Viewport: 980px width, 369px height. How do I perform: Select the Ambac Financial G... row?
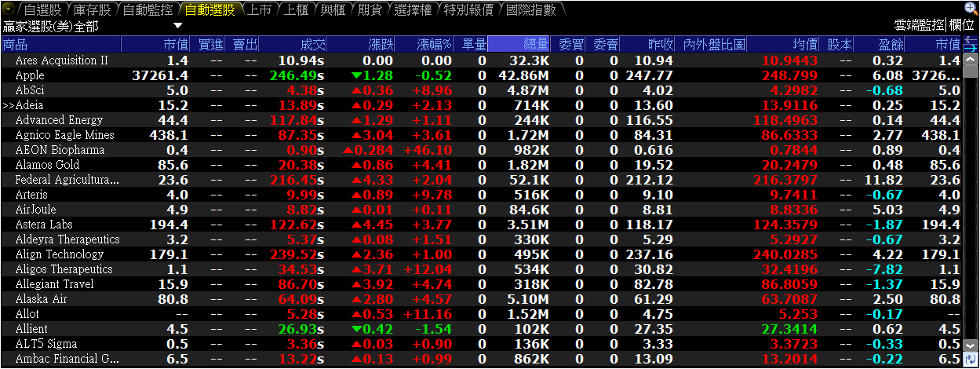click(x=482, y=359)
